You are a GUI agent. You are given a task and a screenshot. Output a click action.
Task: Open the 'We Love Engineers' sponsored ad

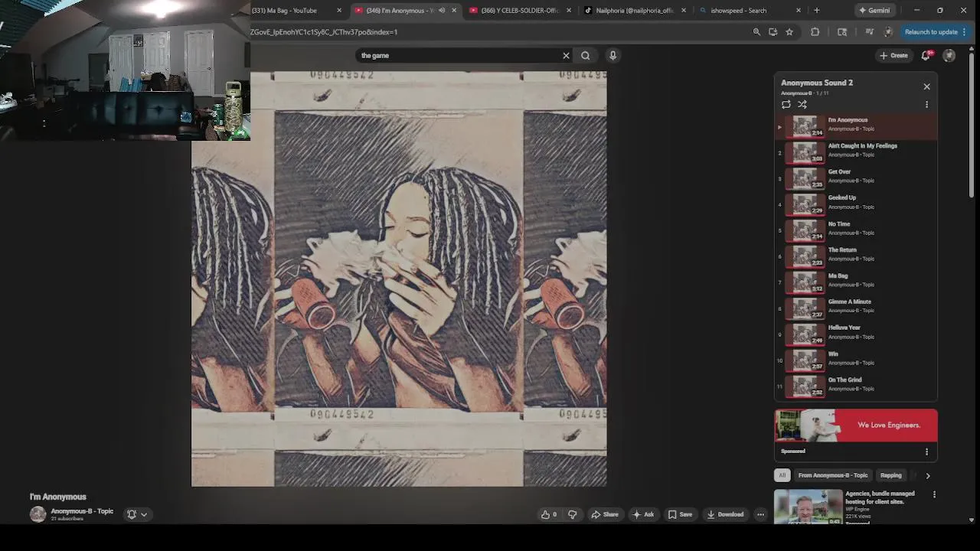click(x=855, y=425)
